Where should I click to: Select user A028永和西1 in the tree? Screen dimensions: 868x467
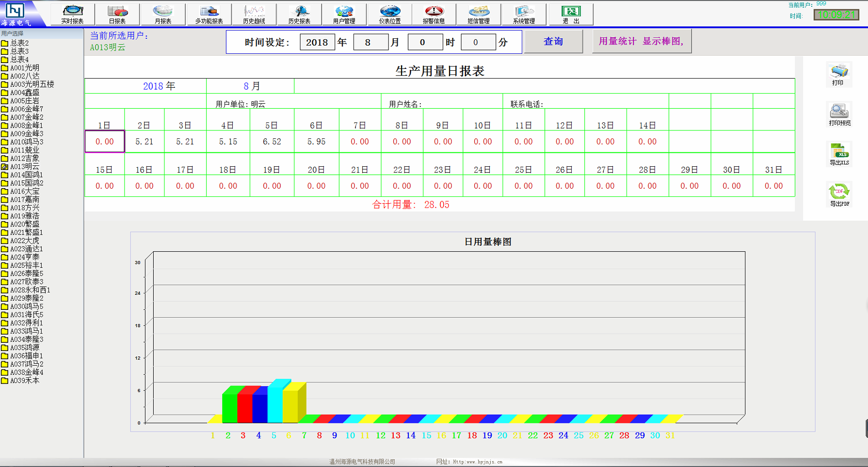pyautogui.click(x=30, y=290)
